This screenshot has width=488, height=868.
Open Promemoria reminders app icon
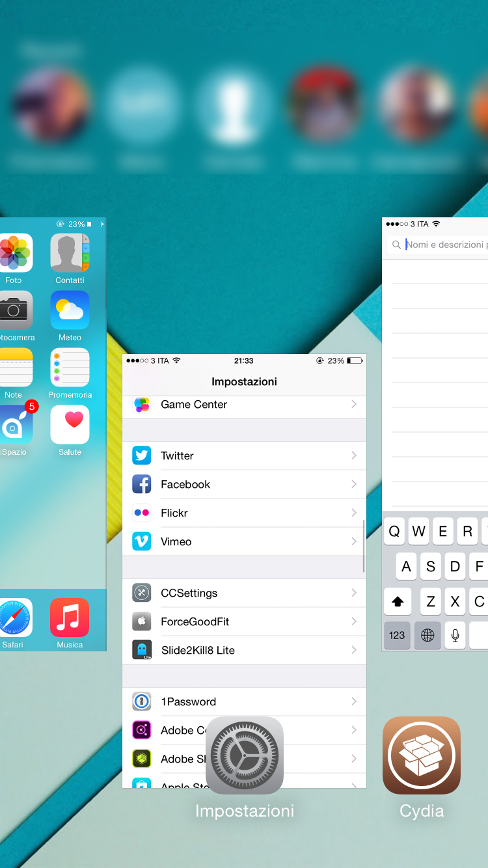pos(70,367)
